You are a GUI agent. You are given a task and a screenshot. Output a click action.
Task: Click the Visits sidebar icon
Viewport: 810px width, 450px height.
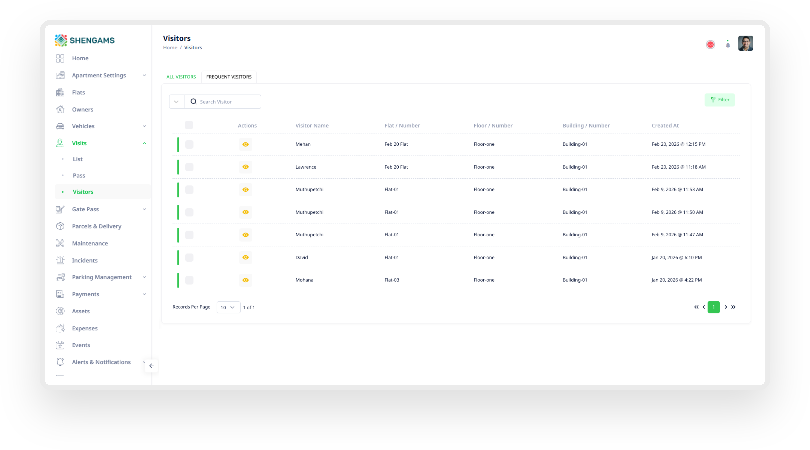click(60, 143)
